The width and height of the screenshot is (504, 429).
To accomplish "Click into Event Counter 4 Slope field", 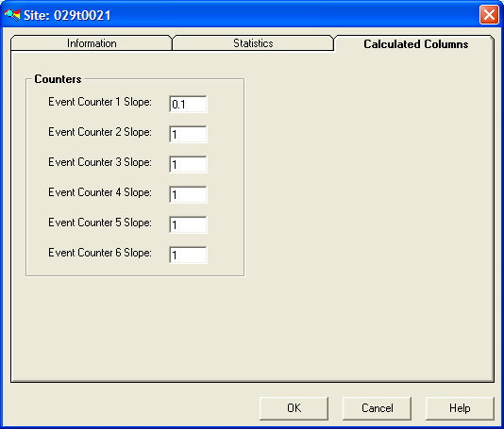I will click(x=188, y=194).
